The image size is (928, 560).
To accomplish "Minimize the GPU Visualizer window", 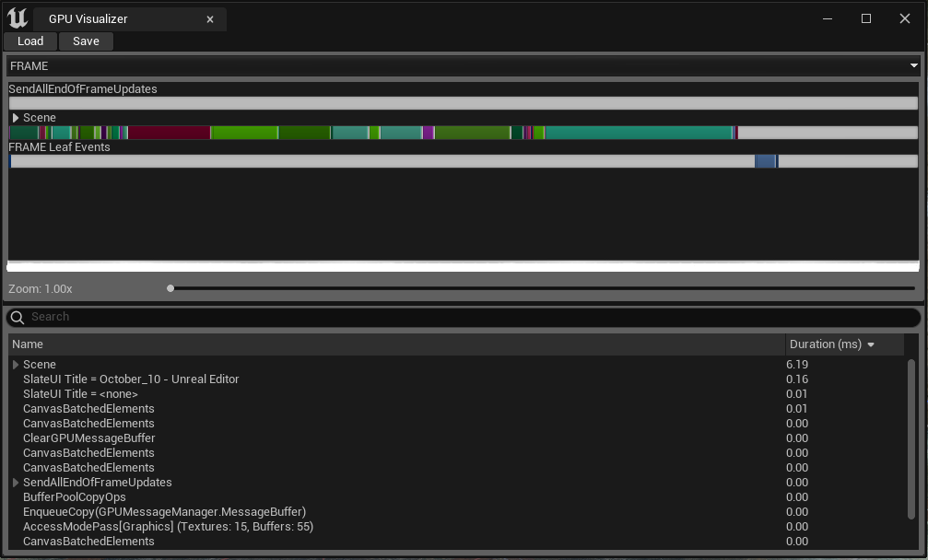I will (x=828, y=19).
